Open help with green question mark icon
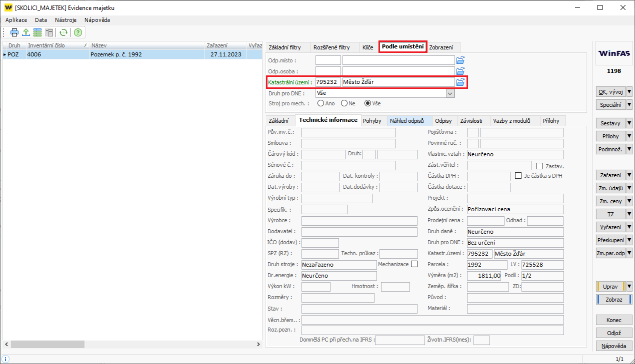 click(x=77, y=32)
